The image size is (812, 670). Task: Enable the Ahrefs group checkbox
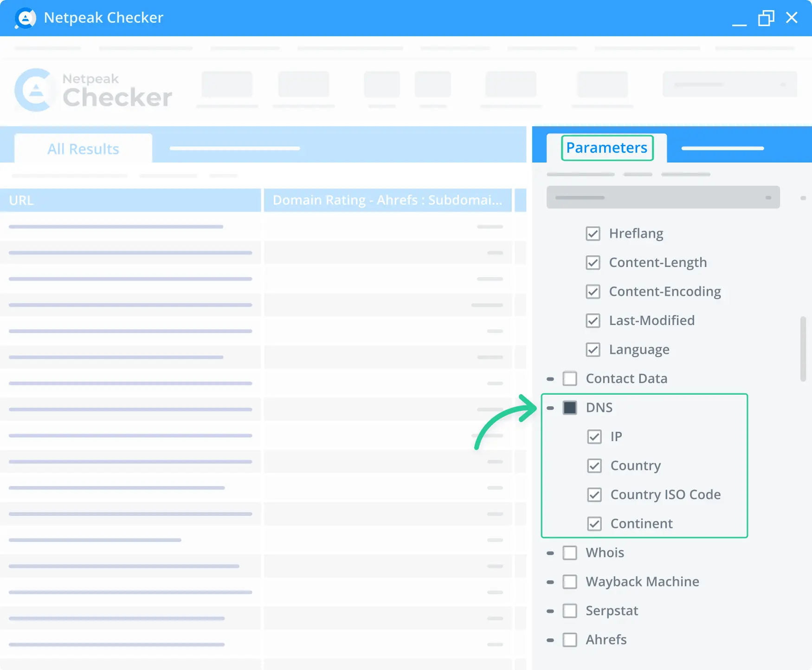pyautogui.click(x=570, y=640)
